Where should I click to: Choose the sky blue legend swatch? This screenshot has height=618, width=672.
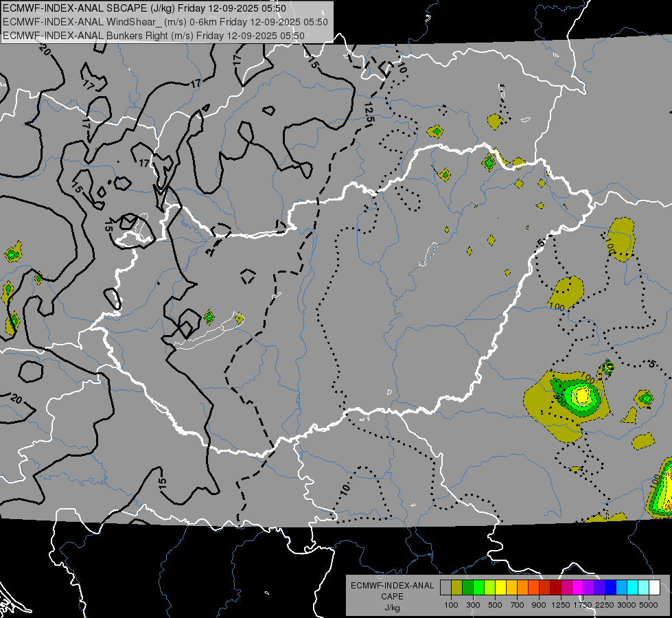point(621,587)
